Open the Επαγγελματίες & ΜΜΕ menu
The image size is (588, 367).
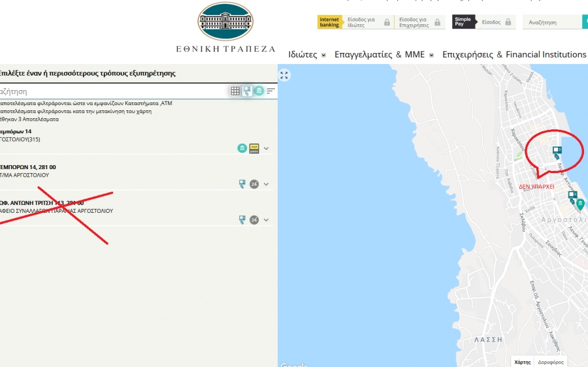[x=380, y=55]
